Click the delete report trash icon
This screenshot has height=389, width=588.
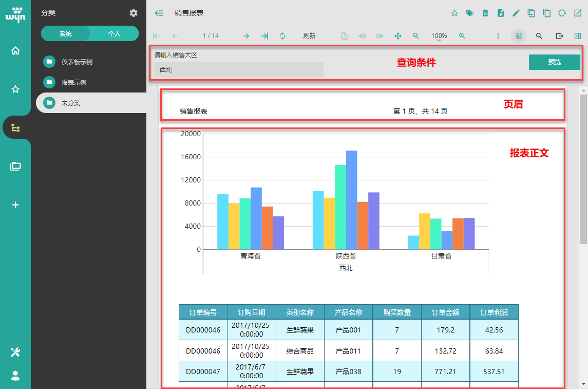[485, 13]
